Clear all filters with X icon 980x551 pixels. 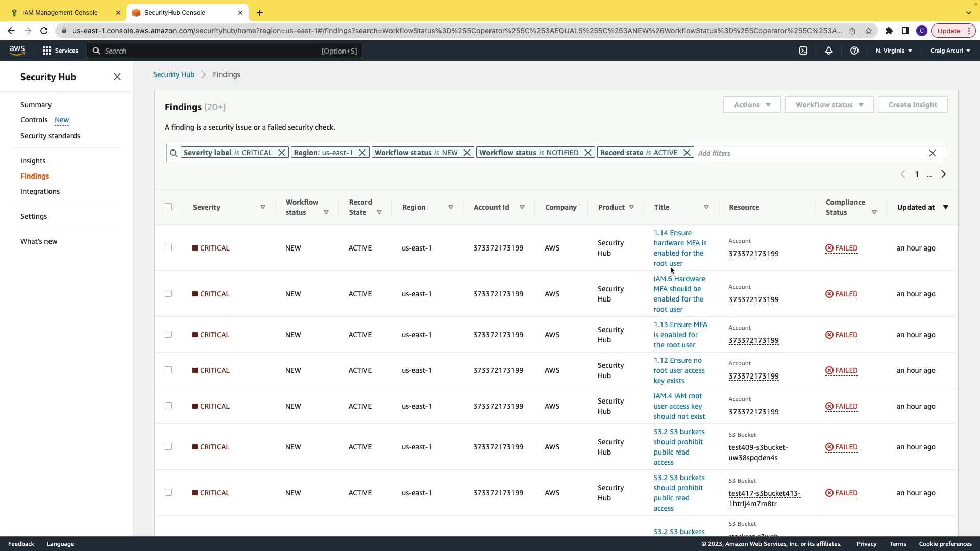tap(933, 153)
